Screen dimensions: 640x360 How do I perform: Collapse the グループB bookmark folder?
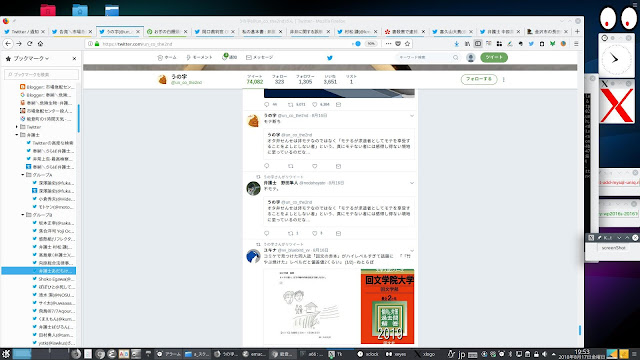tap(23, 215)
